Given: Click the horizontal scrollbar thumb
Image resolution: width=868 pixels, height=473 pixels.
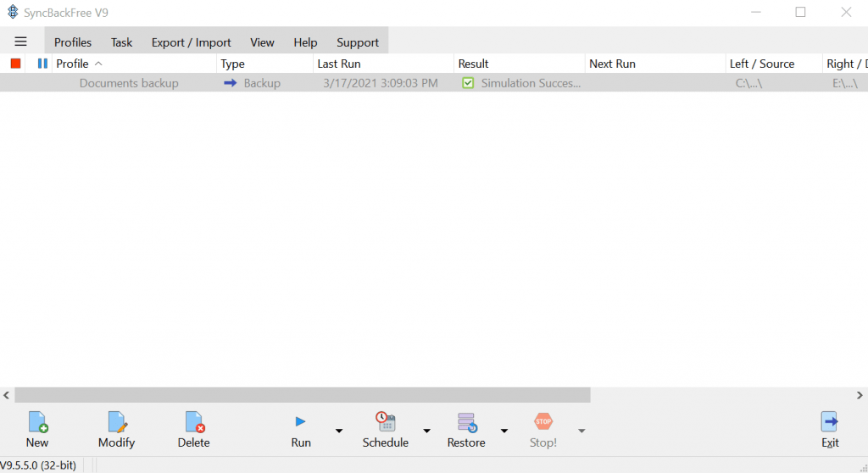Looking at the screenshot, I should pos(303,395).
